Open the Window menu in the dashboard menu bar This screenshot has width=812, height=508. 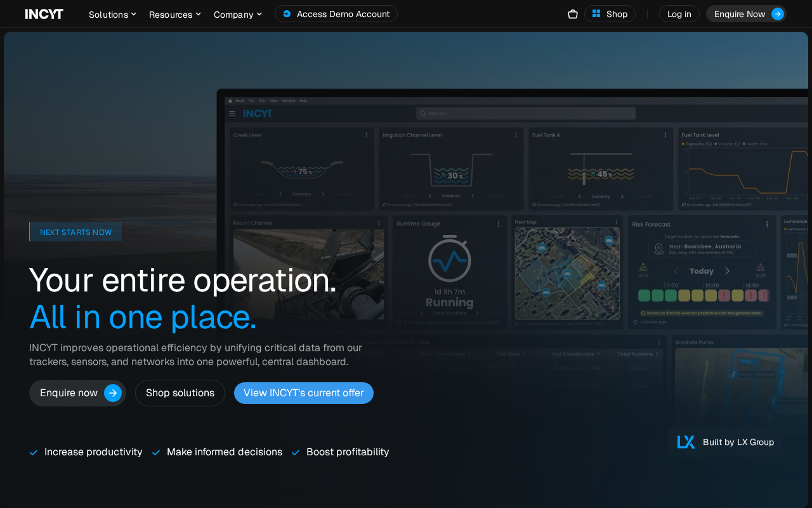pos(288,100)
